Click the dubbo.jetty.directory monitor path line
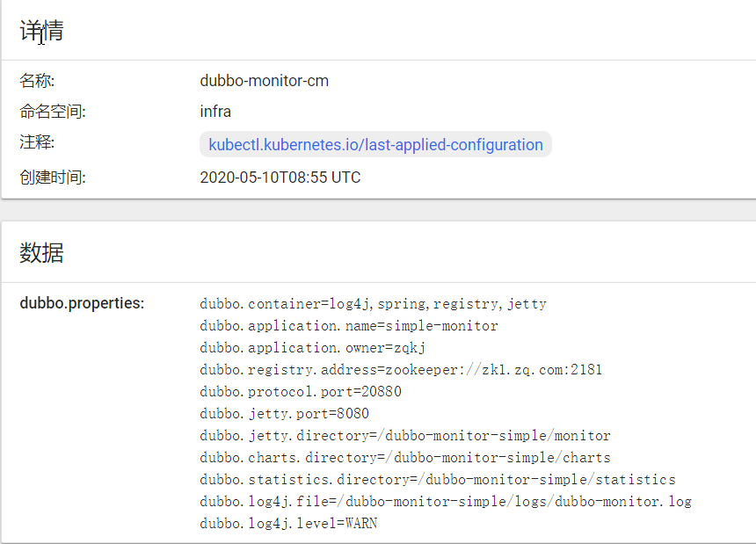Screen dimensions: 756x544 (404, 436)
